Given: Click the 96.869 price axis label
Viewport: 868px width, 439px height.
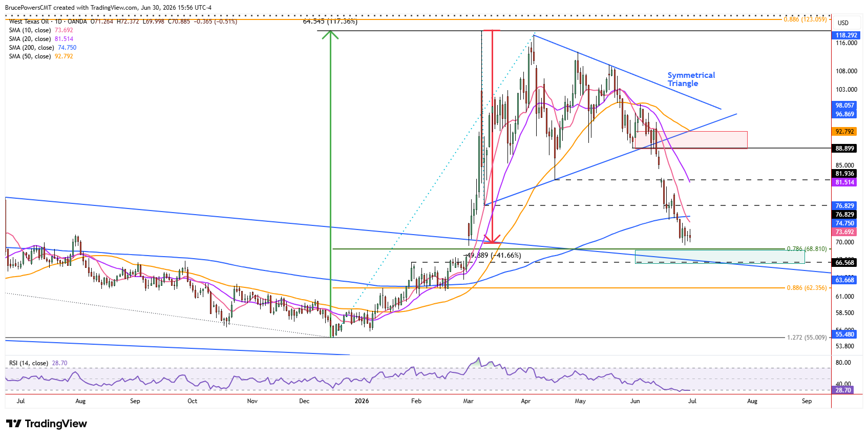Looking at the screenshot, I should click(845, 114).
